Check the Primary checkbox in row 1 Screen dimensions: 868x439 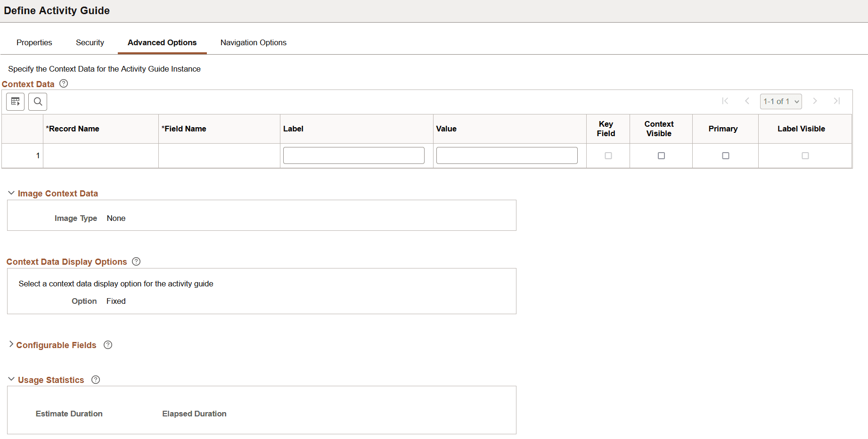[725, 155]
